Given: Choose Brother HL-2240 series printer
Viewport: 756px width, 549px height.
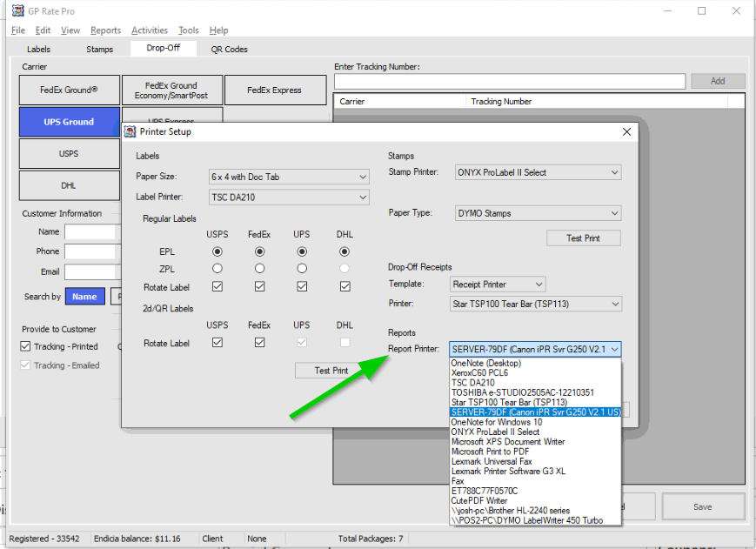Looking at the screenshot, I should (x=535, y=511).
